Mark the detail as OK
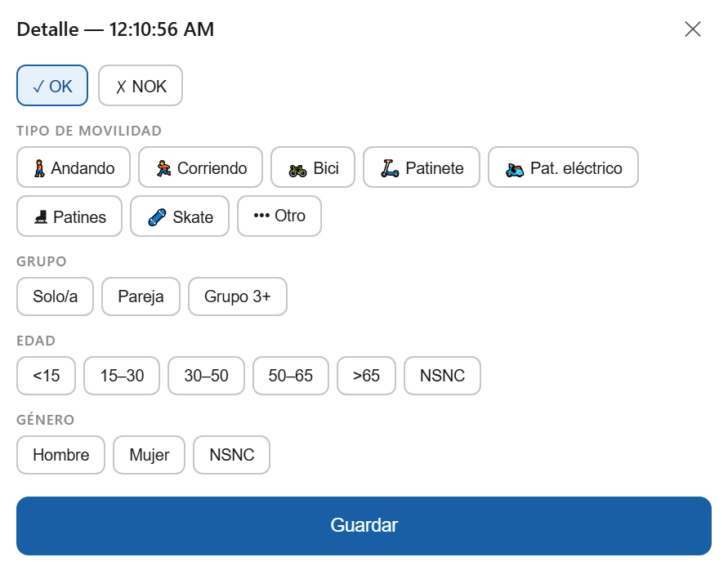The image size is (728, 566). pos(52,86)
